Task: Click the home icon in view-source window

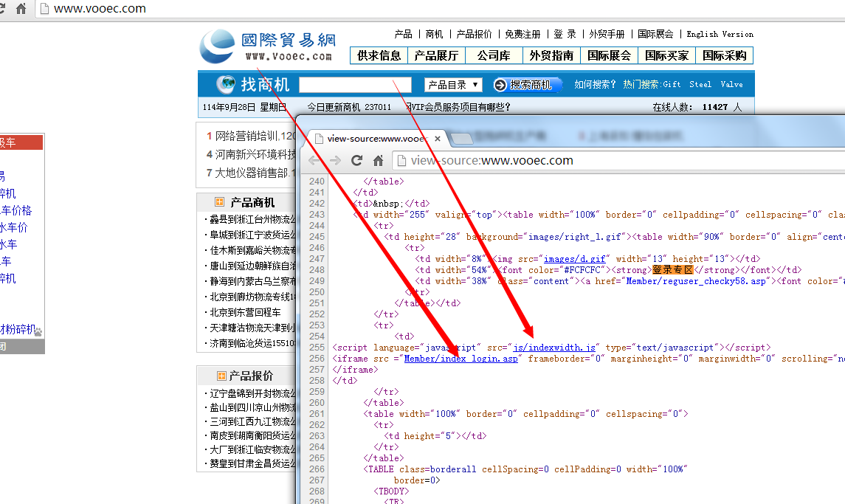Action: 378,160
